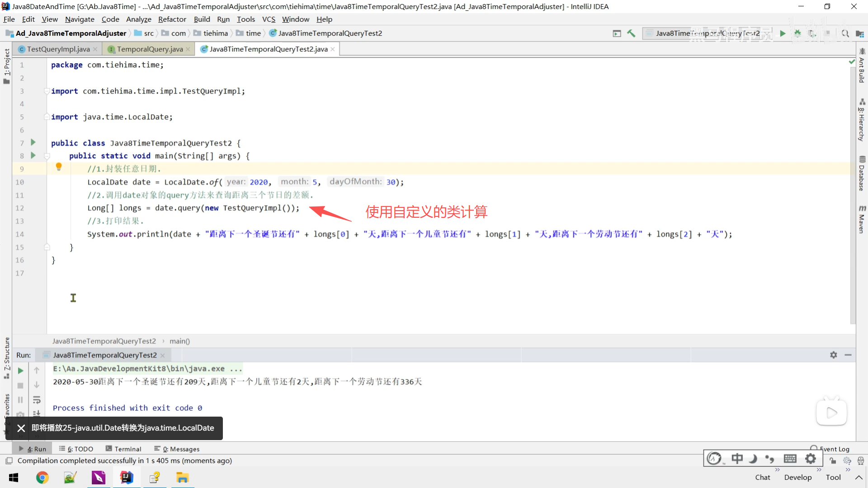Open the Terminal tool window button

[123, 449]
